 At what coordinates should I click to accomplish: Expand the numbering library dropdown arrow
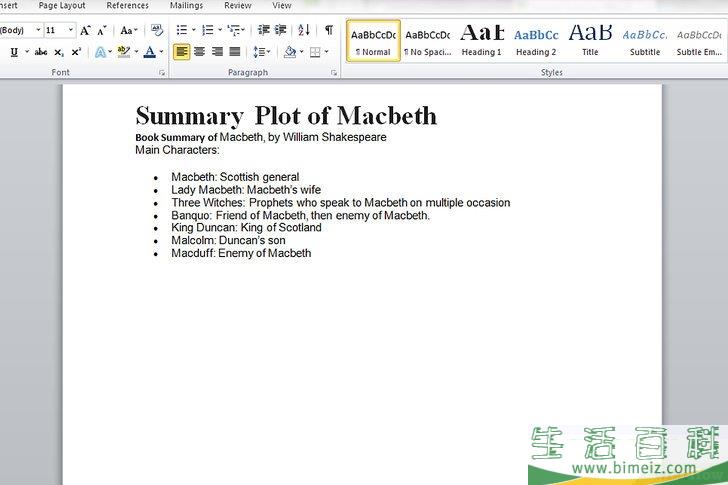click(x=220, y=30)
